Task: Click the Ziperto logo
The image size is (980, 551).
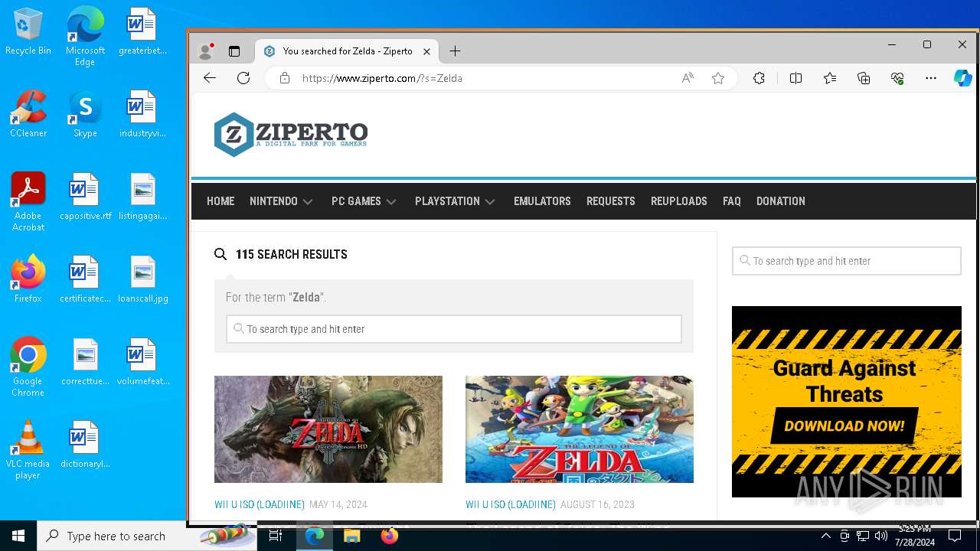Action: tap(291, 134)
